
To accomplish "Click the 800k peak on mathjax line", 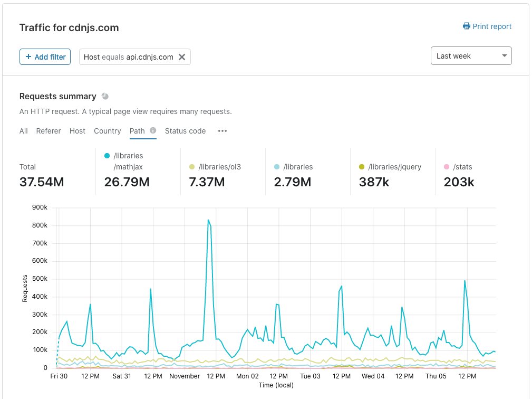I will (x=208, y=220).
